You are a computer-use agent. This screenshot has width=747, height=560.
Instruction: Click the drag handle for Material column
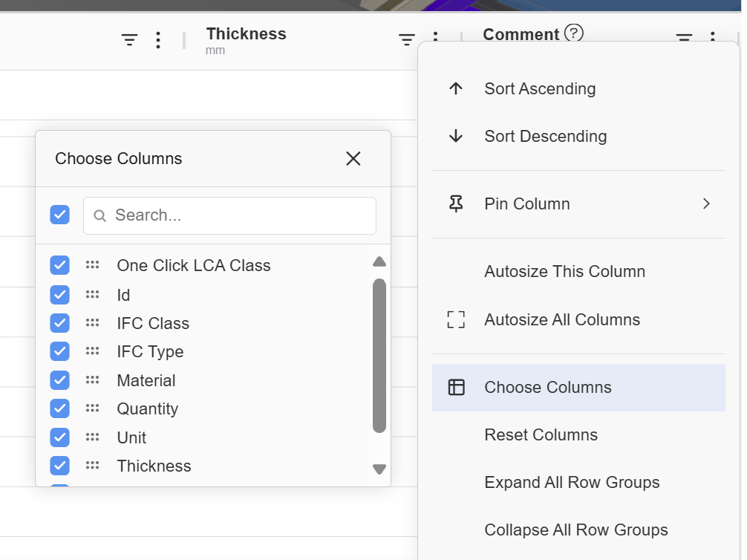click(x=92, y=380)
